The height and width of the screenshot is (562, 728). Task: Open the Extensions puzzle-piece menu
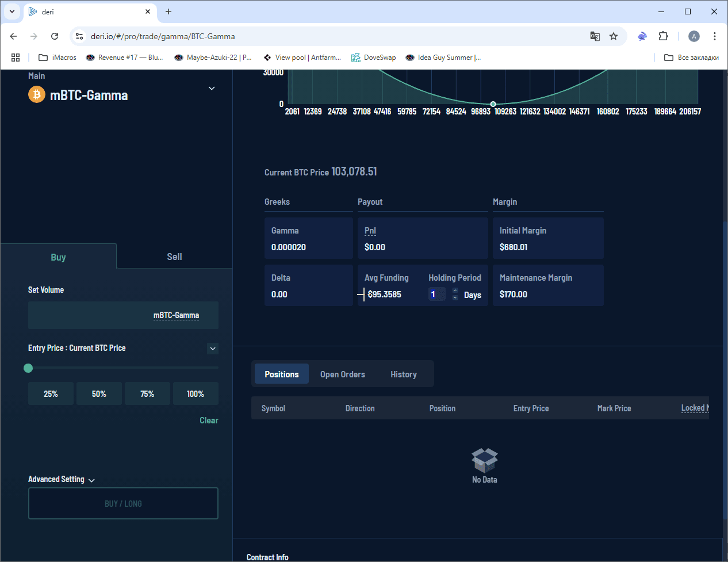tap(663, 36)
